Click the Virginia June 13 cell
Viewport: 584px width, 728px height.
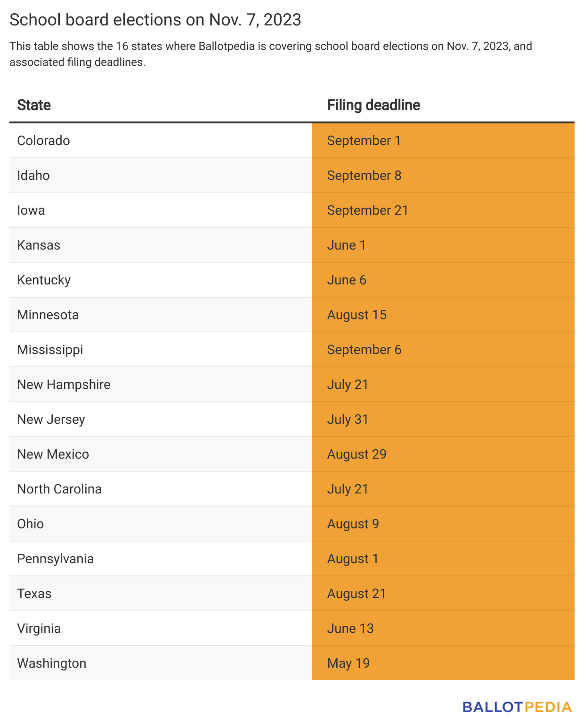tap(443, 628)
